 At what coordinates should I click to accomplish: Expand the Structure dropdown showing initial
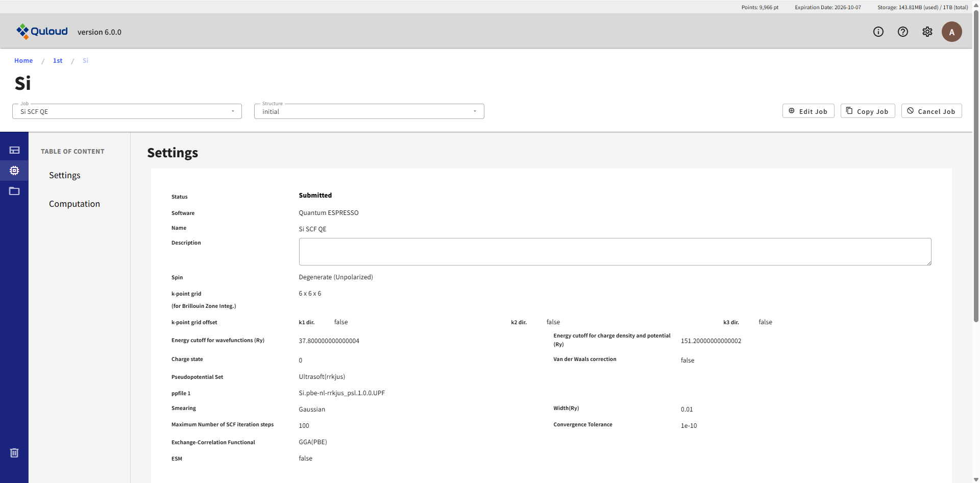pyautogui.click(x=369, y=111)
